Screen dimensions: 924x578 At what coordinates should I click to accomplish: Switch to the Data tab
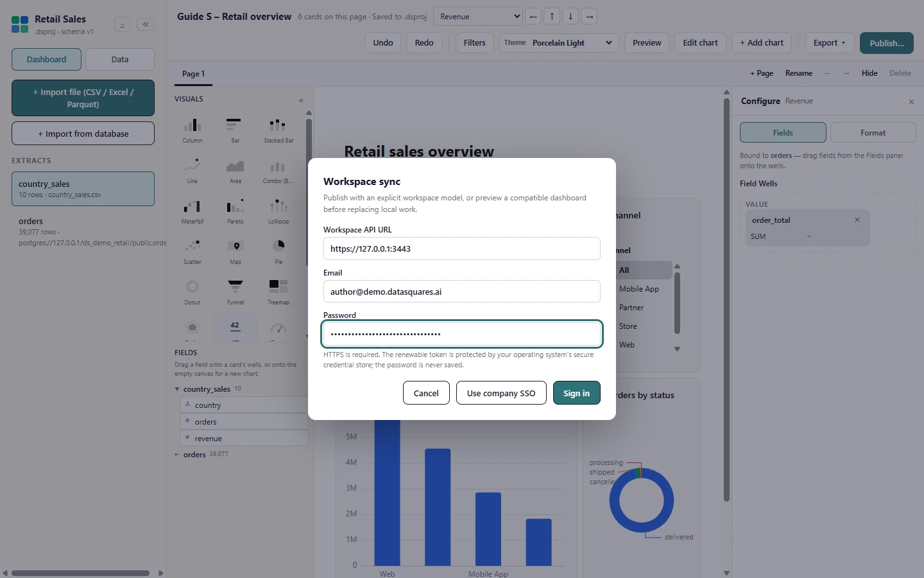click(x=120, y=60)
